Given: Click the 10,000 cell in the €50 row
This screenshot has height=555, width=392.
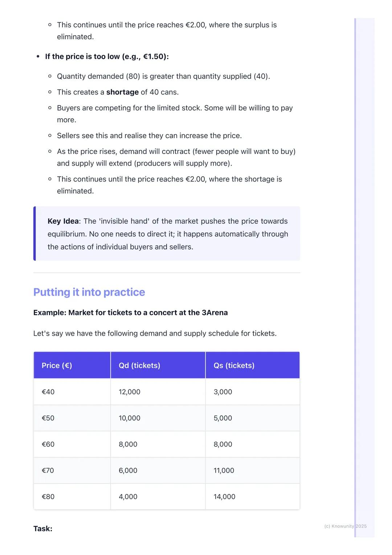Looking at the screenshot, I should click(x=130, y=418).
